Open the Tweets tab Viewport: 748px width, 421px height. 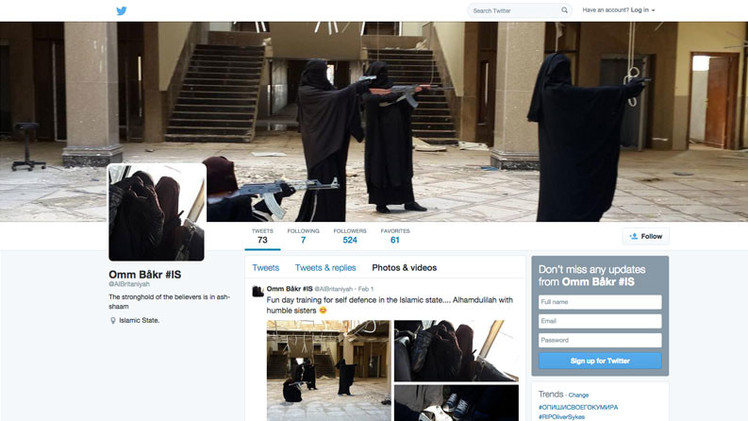point(266,267)
